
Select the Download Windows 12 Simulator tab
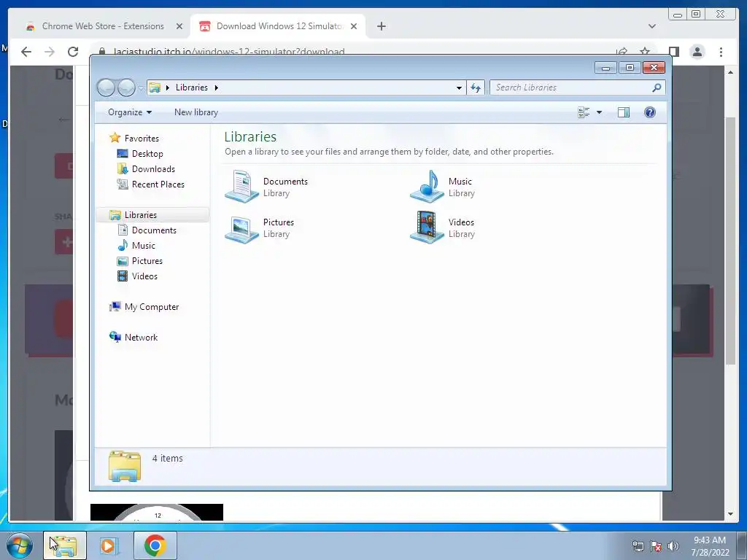(279, 26)
